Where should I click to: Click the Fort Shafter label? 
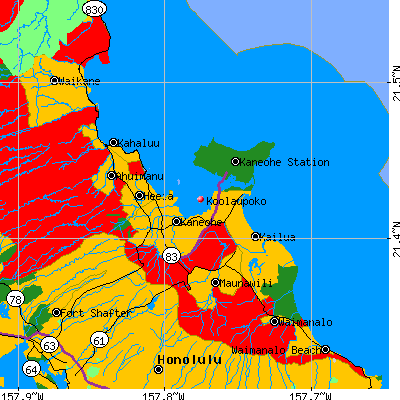point(96,313)
